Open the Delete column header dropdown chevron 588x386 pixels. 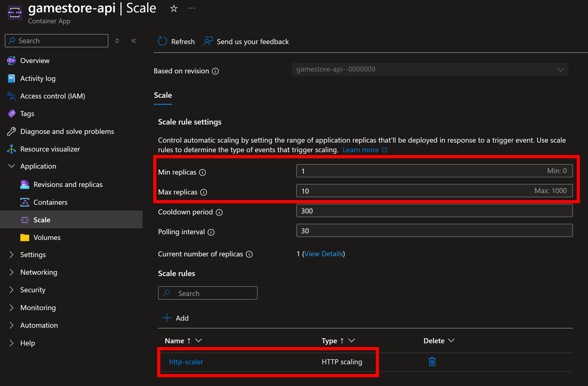451,340
